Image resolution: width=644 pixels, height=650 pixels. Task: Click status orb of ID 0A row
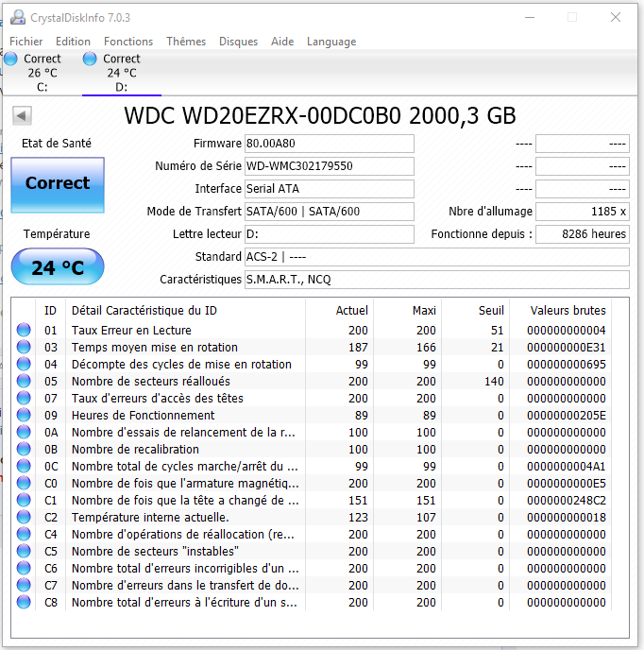pyautogui.click(x=24, y=432)
